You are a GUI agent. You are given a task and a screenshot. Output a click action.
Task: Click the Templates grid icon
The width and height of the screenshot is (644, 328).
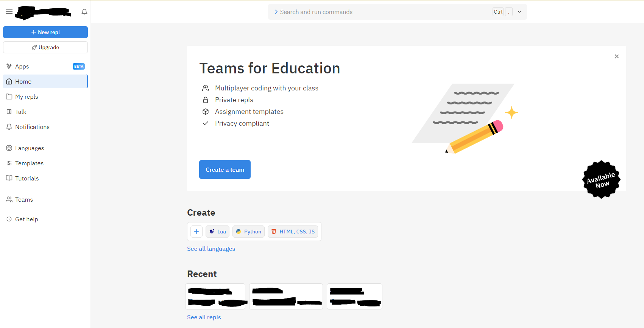[9, 163]
